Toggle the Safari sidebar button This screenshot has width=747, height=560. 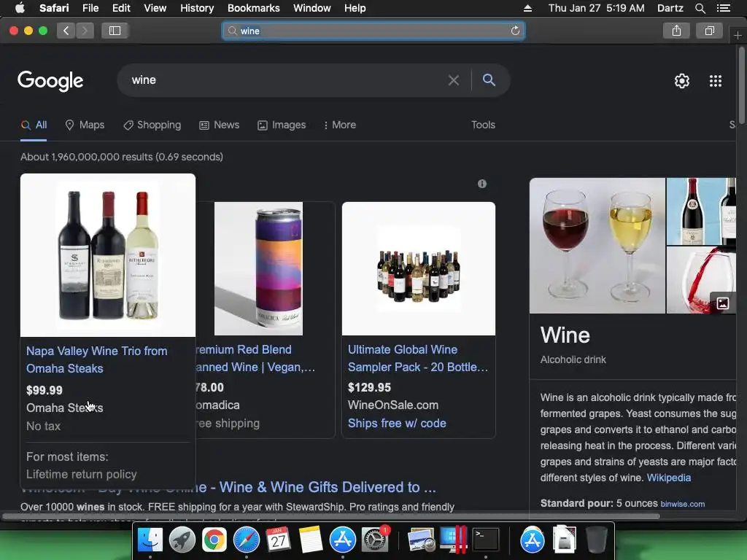pyautogui.click(x=115, y=31)
